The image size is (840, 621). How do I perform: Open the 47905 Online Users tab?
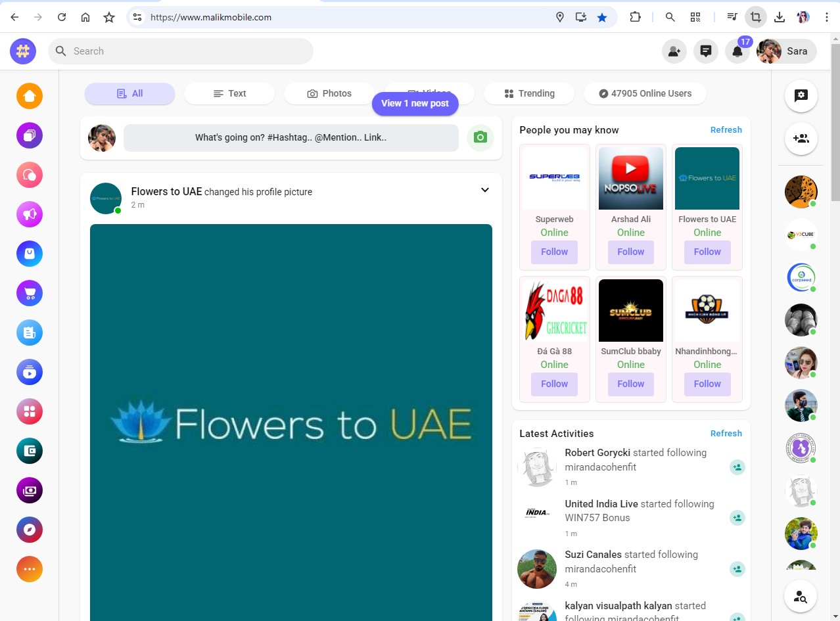point(645,93)
